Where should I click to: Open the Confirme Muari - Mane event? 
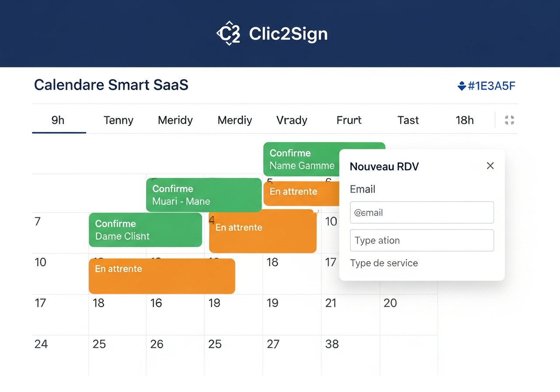coord(204,195)
